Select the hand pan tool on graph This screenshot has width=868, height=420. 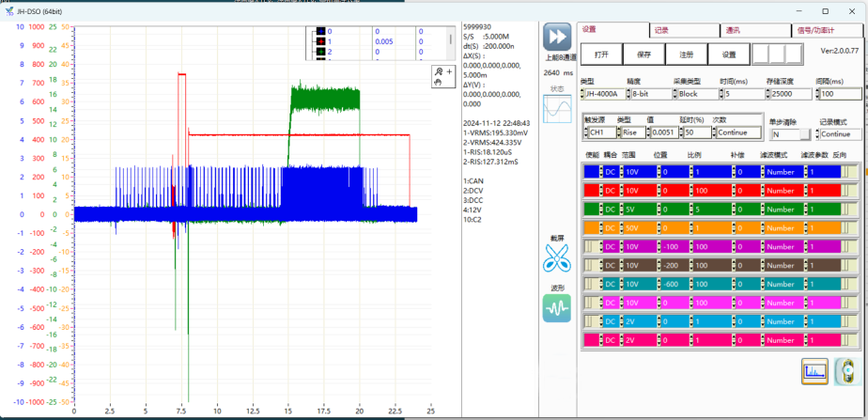[x=437, y=83]
